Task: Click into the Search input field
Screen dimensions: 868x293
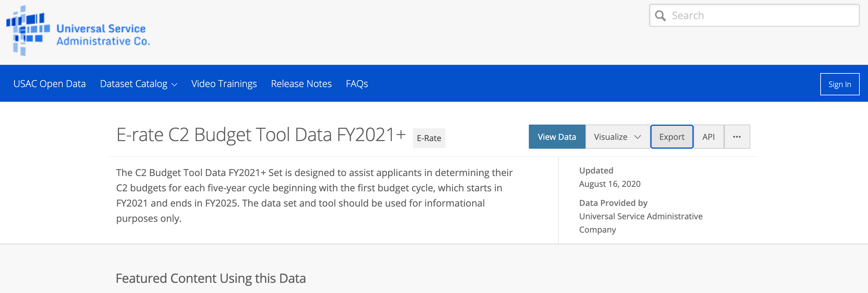Action: (x=754, y=16)
